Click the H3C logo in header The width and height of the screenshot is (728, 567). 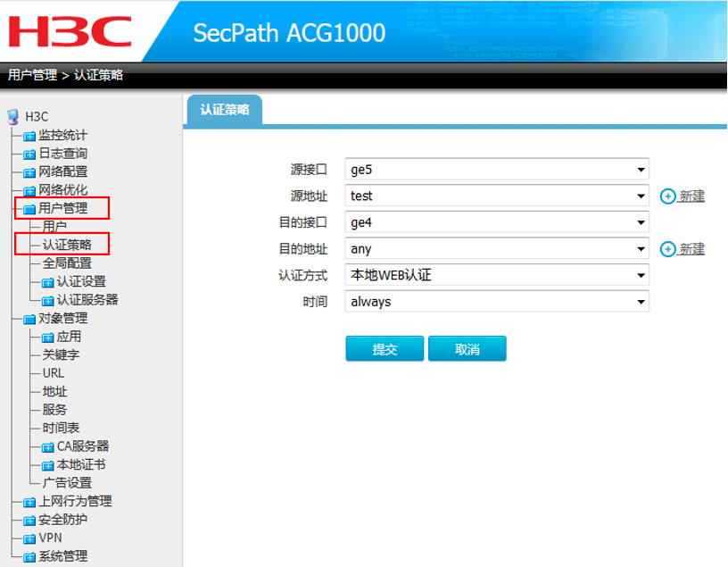tap(70, 31)
